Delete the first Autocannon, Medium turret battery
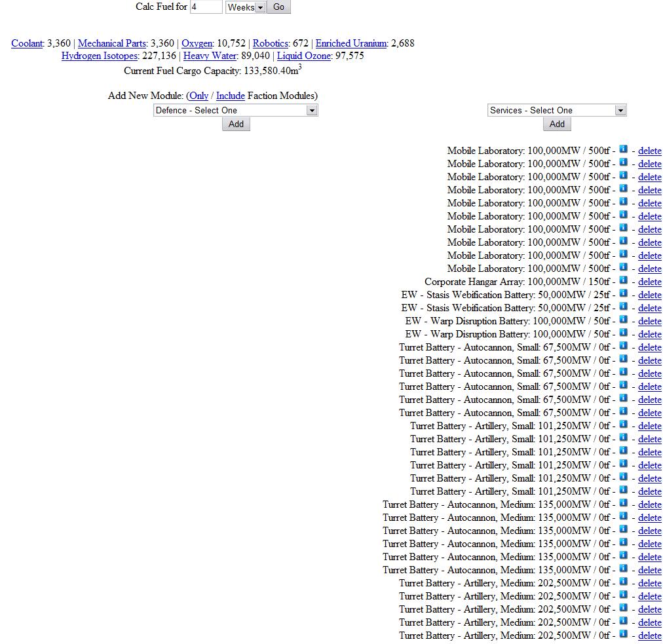663x644 pixels. 649,504
